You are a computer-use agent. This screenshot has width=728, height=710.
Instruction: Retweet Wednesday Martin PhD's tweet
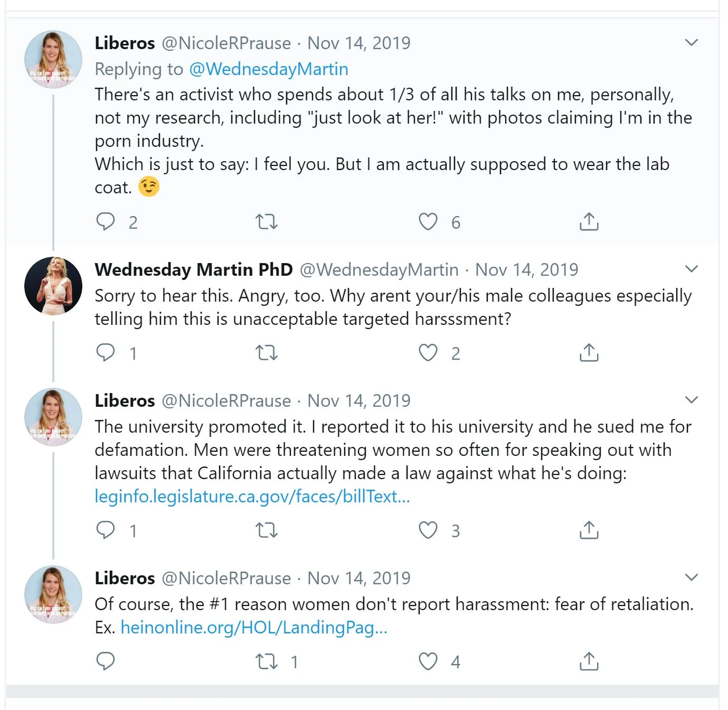coord(267,352)
